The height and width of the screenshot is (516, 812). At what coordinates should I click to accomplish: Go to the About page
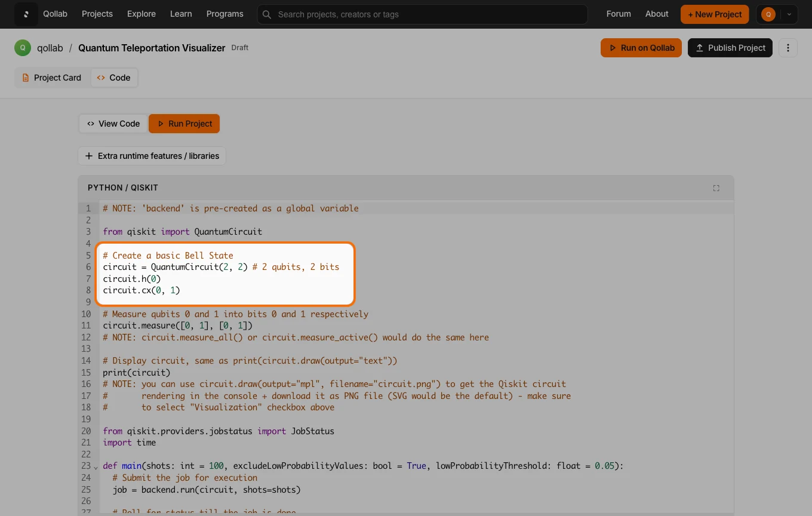[657, 14]
